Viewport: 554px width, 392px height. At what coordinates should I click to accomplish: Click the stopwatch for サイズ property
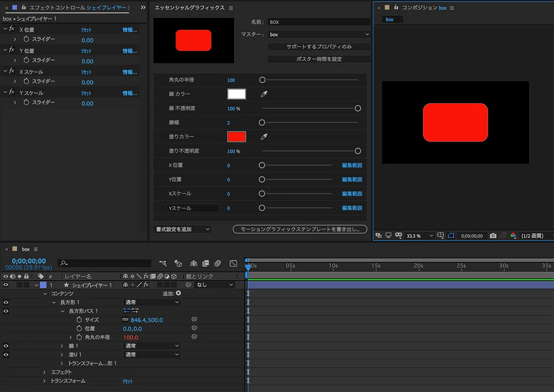pyautogui.click(x=79, y=320)
